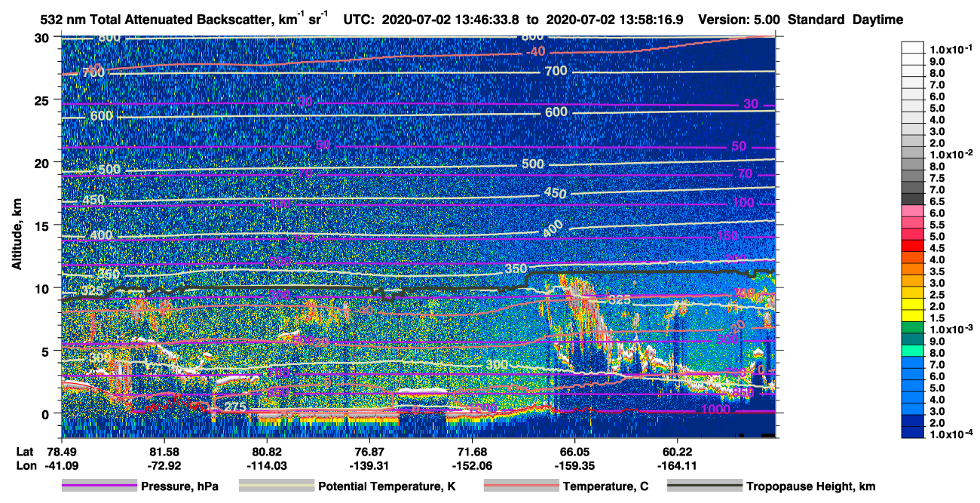Click latitude value '78.49'
The height and width of the screenshot is (503, 980).
[x=62, y=451]
